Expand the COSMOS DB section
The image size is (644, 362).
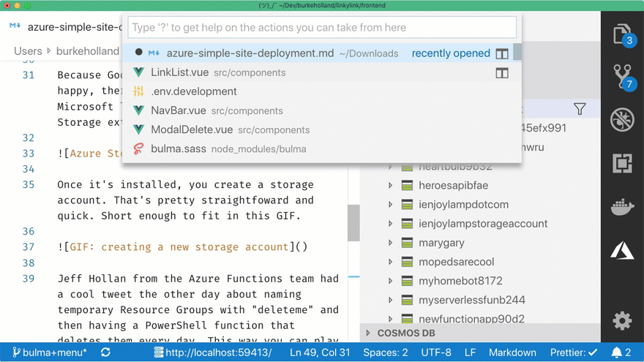point(368,333)
